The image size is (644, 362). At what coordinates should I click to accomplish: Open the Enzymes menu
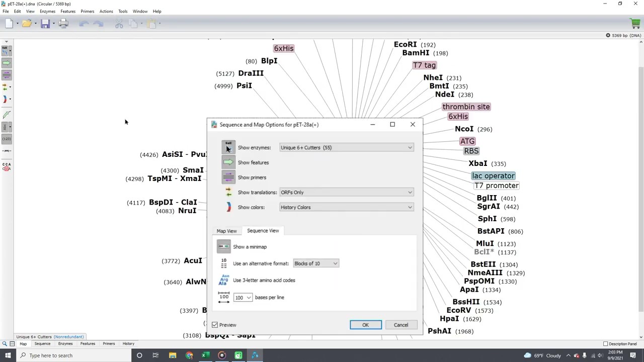[47, 11]
